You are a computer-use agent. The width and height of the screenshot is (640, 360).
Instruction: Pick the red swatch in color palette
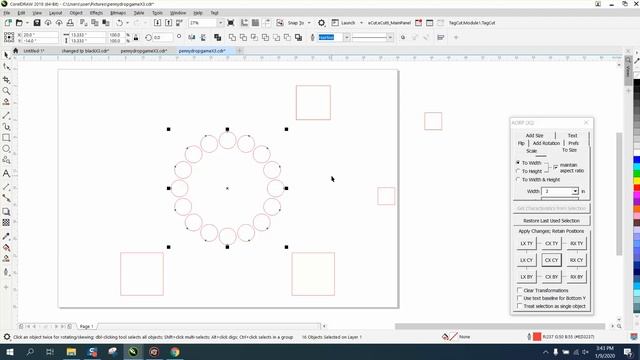coord(636,188)
